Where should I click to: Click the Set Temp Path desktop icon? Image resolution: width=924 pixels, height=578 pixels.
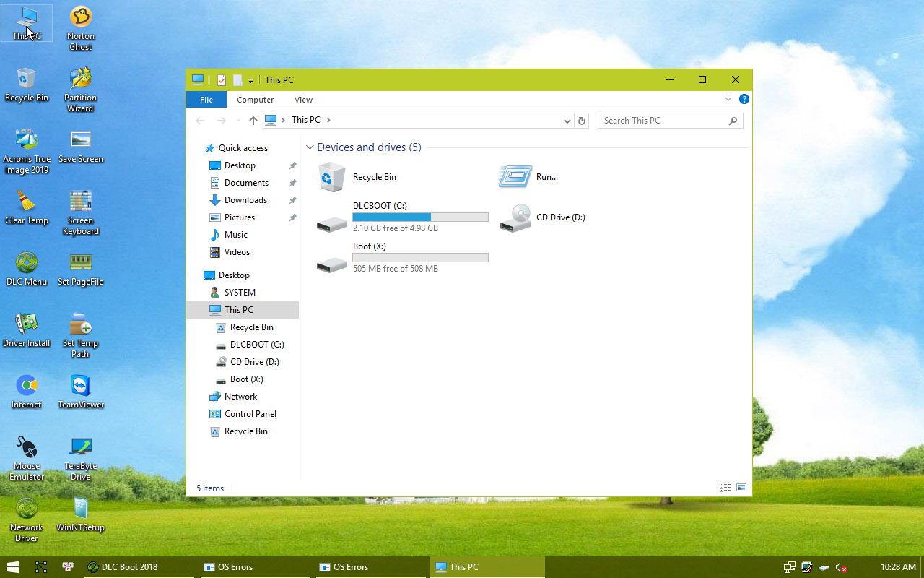pyautogui.click(x=81, y=336)
